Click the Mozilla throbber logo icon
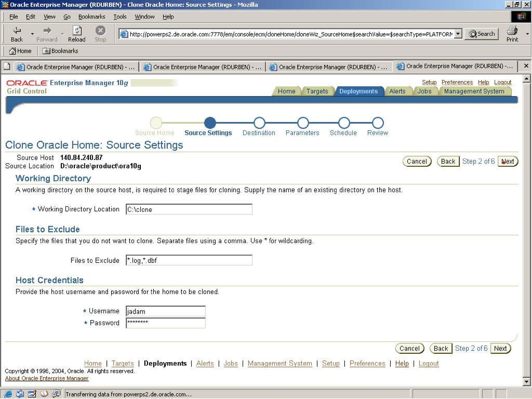This screenshot has width=532, height=399. click(521, 17)
